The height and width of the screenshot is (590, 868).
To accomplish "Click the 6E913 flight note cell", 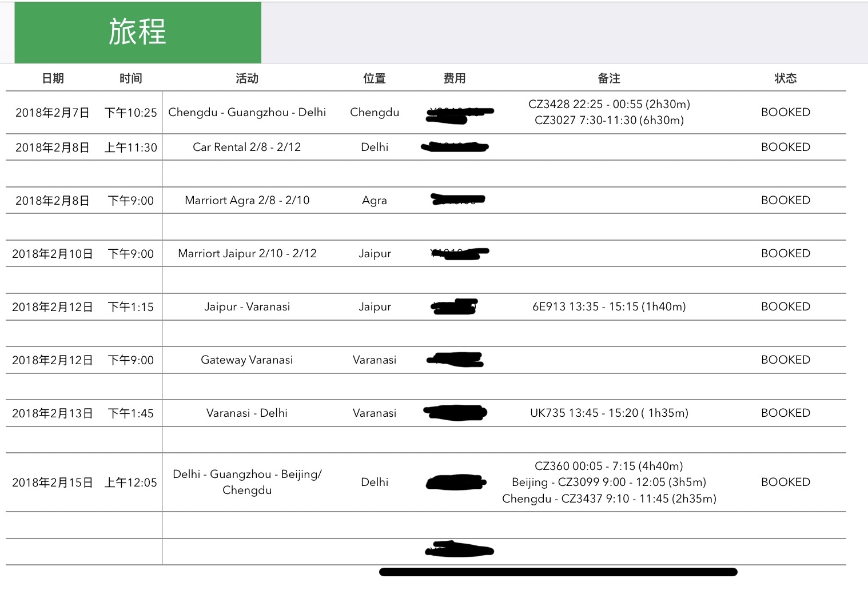I will tap(609, 307).
